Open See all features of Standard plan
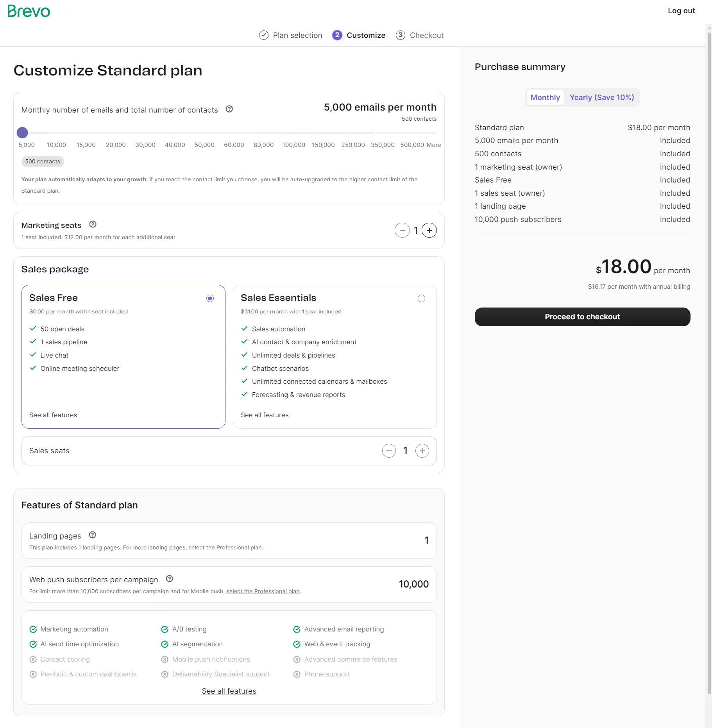This screenshot has height=728, width=712. pos(229,691)
